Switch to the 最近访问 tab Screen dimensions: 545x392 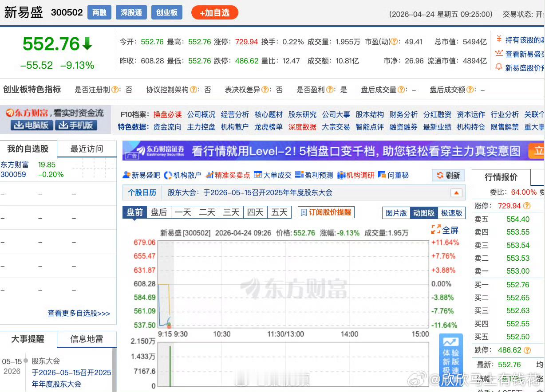coord(87,149)
